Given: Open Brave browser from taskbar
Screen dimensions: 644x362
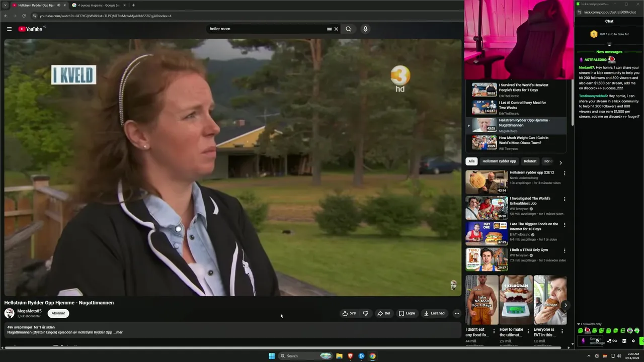Looking at the screenshot, I should (x=350, y=356).
